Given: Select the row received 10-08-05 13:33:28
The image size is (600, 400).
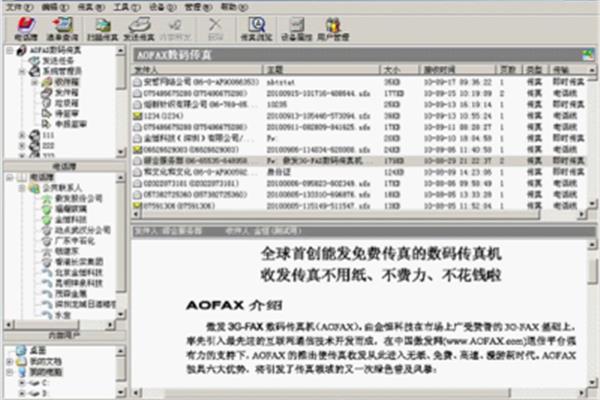Looking at the screenshot, I should 361,194.
